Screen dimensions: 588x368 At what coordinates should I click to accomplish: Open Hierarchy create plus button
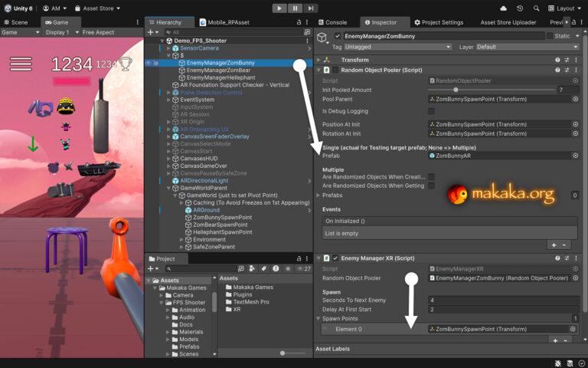coord(152,32)
